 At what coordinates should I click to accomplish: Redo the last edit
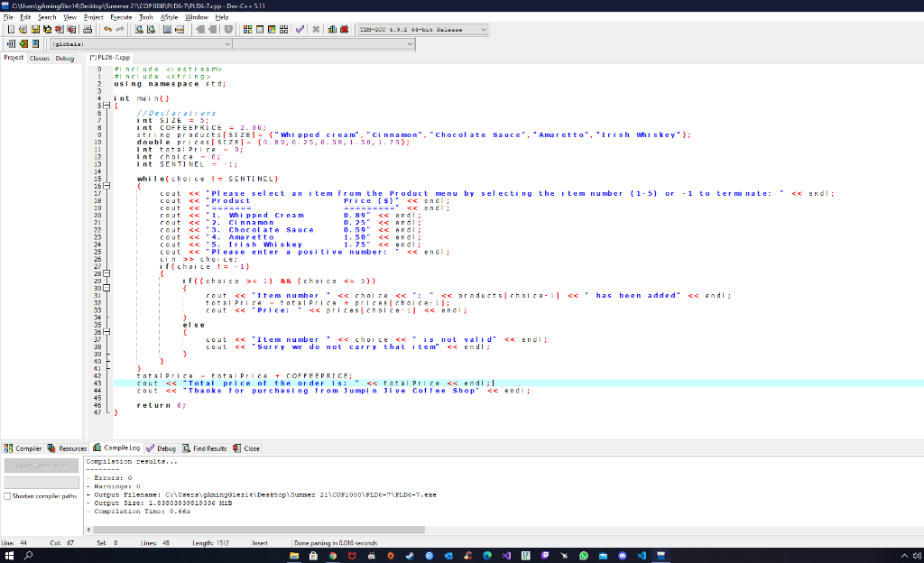[x=120, y=28]
